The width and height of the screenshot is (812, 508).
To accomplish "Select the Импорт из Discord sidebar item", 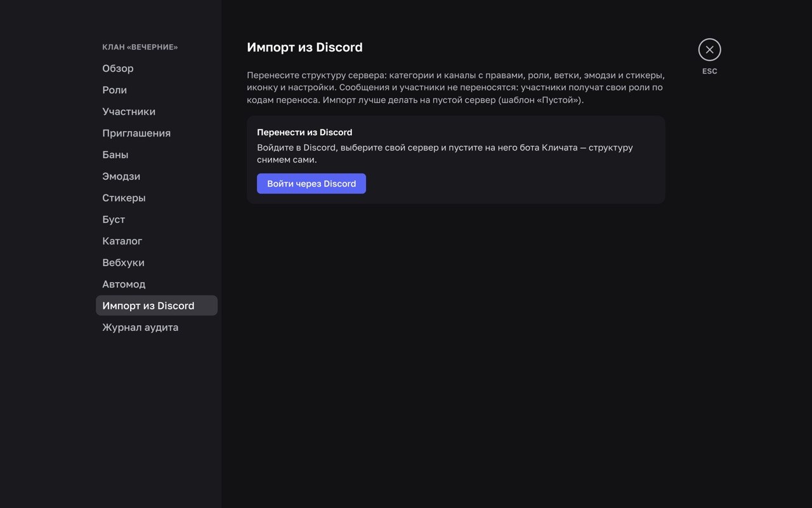I will [157, 305].
